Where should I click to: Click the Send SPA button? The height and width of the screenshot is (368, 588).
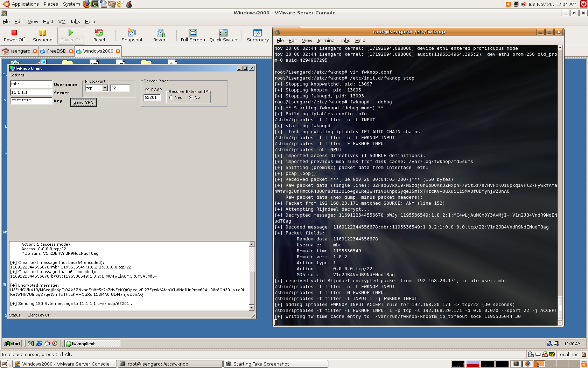pyautogui.click(x=83, y=102)
